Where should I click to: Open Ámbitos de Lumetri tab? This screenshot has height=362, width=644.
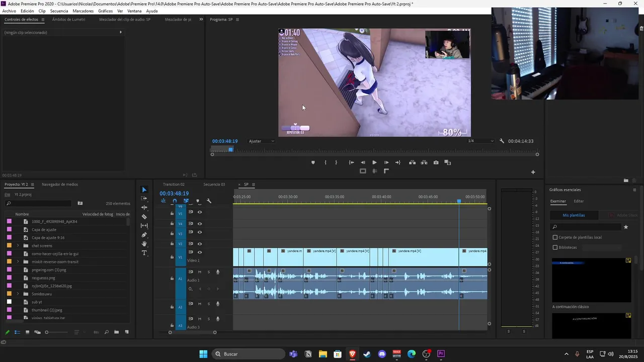tap(68, 20)
